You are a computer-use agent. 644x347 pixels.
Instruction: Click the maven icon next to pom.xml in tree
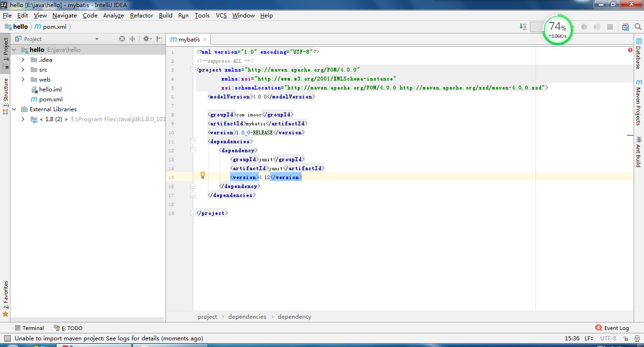(34, 99)
